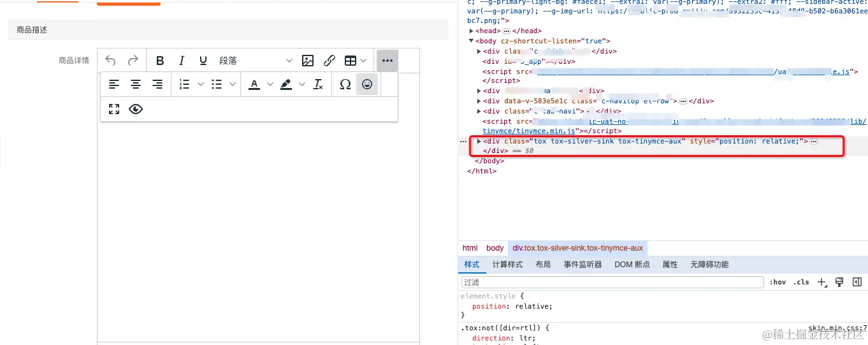Redo the last undone edit
The height and width of the screenshot is (345, 868).
[x=133, y=61]
